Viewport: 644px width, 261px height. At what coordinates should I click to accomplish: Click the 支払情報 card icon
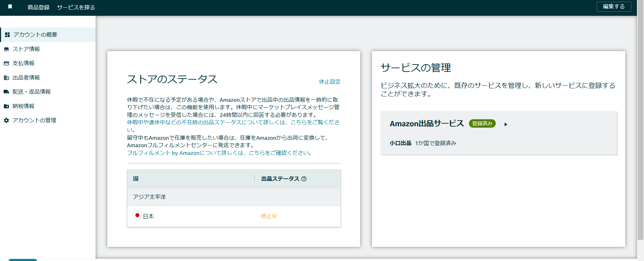(6, 63)
